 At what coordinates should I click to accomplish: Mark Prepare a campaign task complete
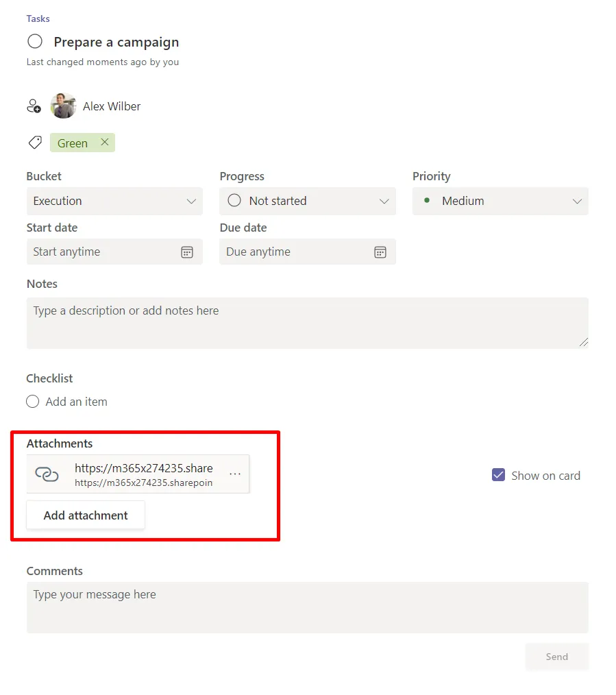(x=35, y=42)
